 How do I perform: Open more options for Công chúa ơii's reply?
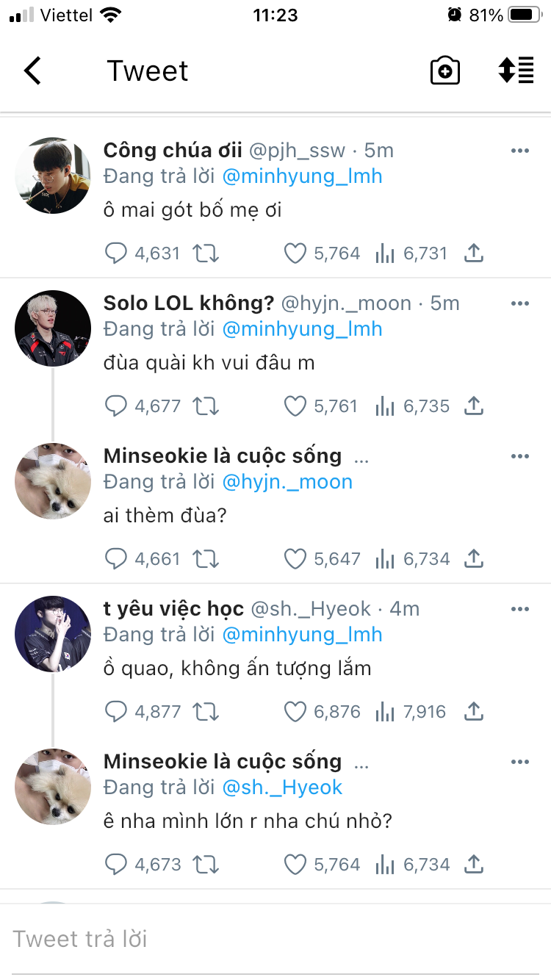point(520,151)
